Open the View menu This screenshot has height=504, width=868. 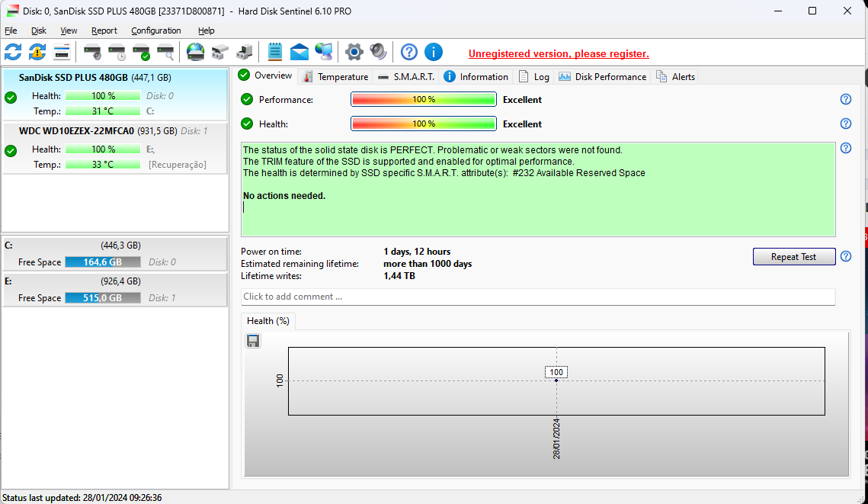click(69, 30)
